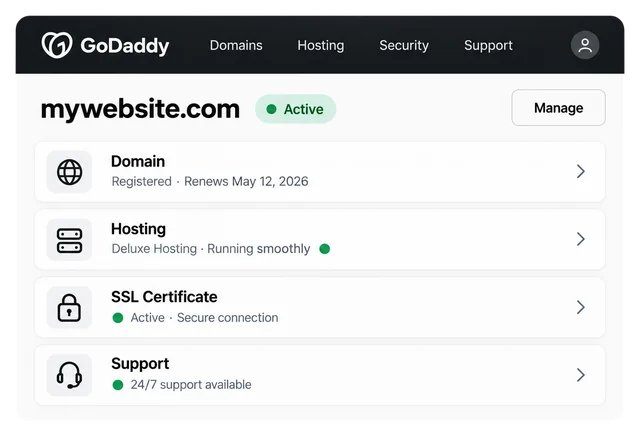Image resolution: width=640 pixels, height=437 pixels.
Task: Click the padlock icon for SSL Certificate
Action: (x=69, y=308)
